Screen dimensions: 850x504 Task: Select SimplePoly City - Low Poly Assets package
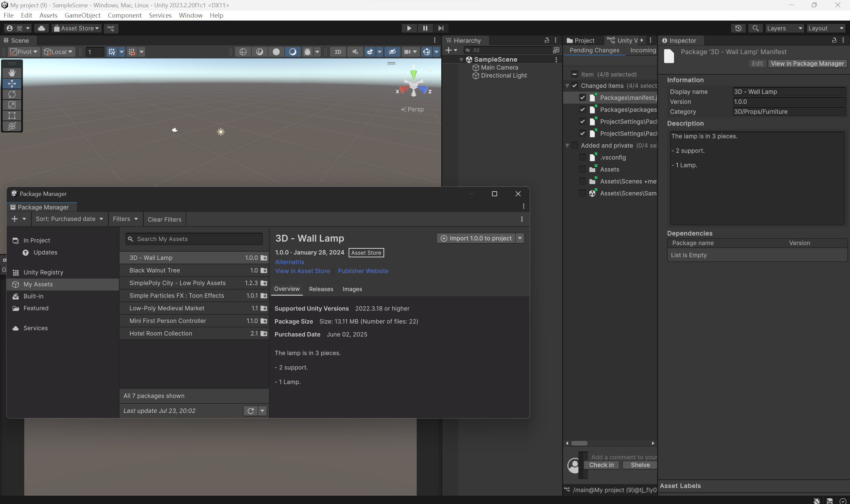point(194,283)
